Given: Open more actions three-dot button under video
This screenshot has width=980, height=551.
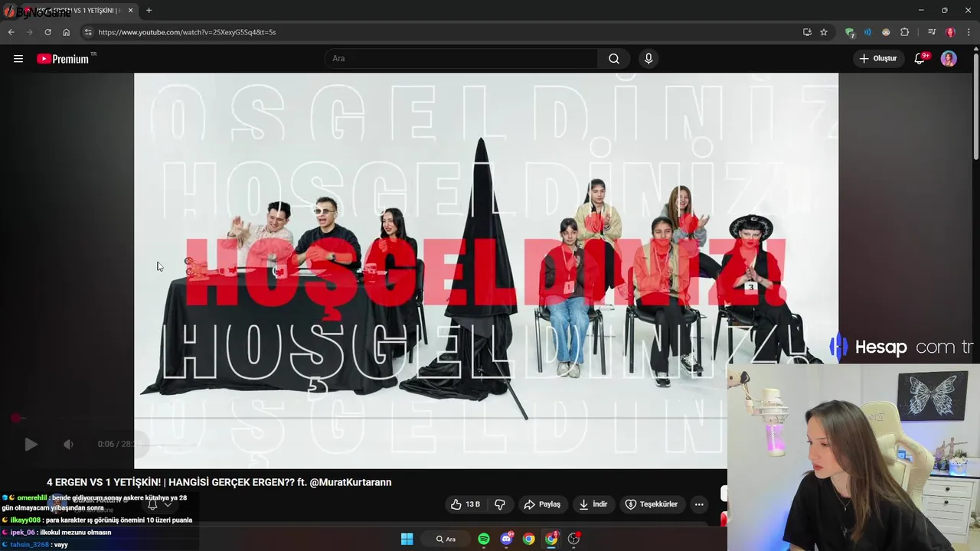Looking at the screenshot, I should (x=699, y=504).
